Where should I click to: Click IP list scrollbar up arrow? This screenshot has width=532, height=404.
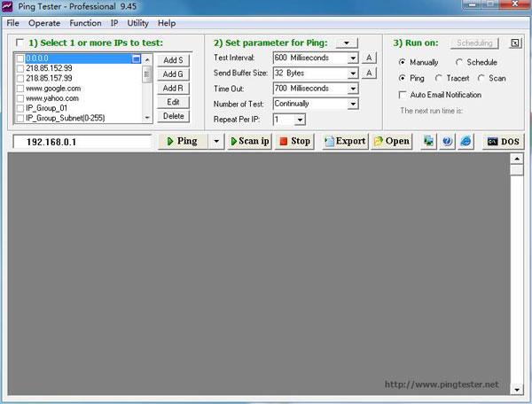coord(147,59)
